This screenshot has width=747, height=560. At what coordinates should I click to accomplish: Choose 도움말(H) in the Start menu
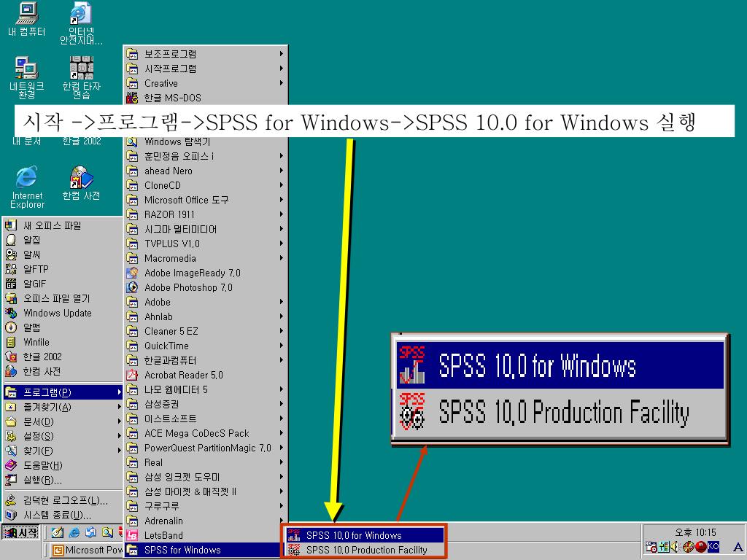(x=62, y=465)
